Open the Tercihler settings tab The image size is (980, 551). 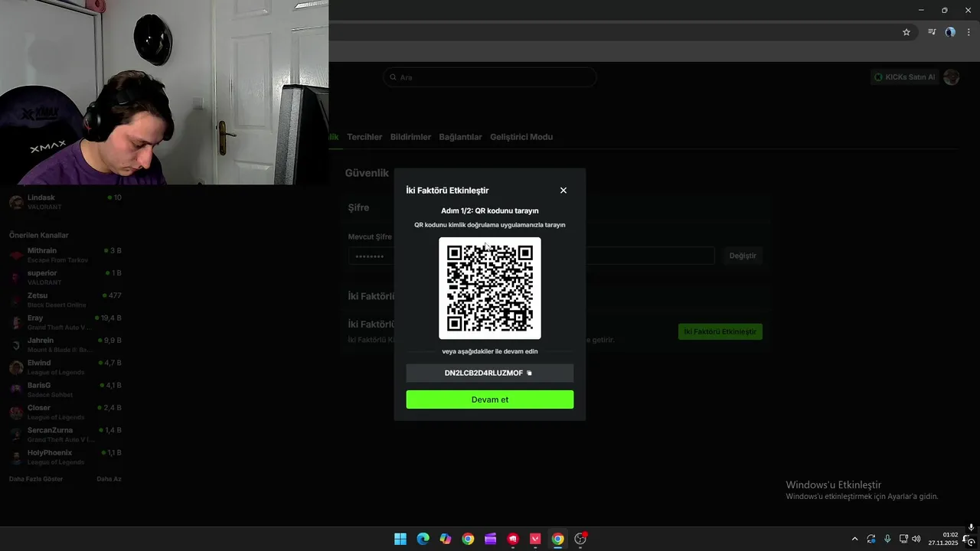364,137
